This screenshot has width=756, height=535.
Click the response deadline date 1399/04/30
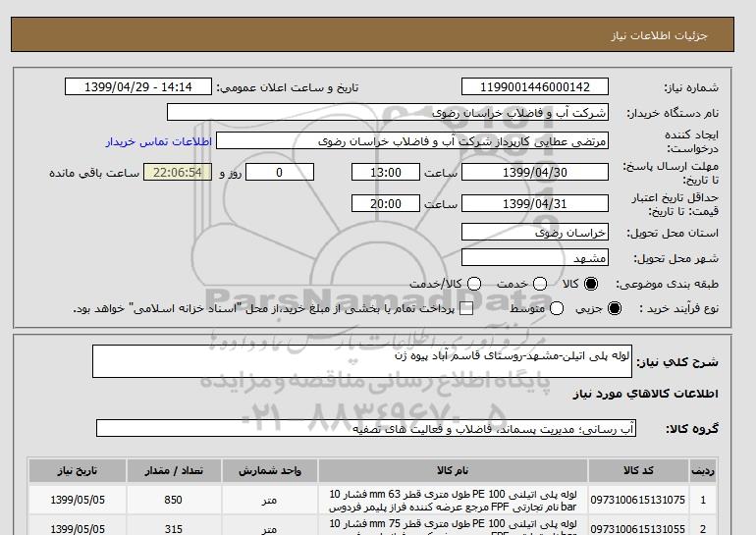(x=535, y=172)
